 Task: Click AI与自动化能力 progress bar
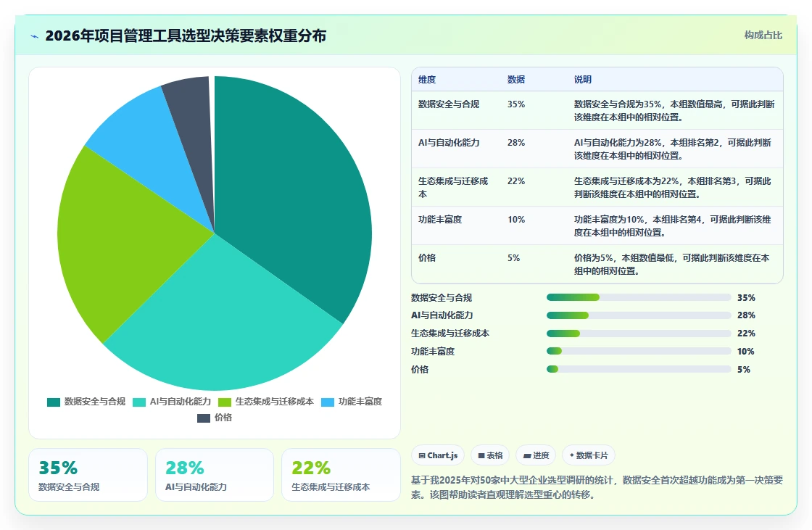[639, 315]
